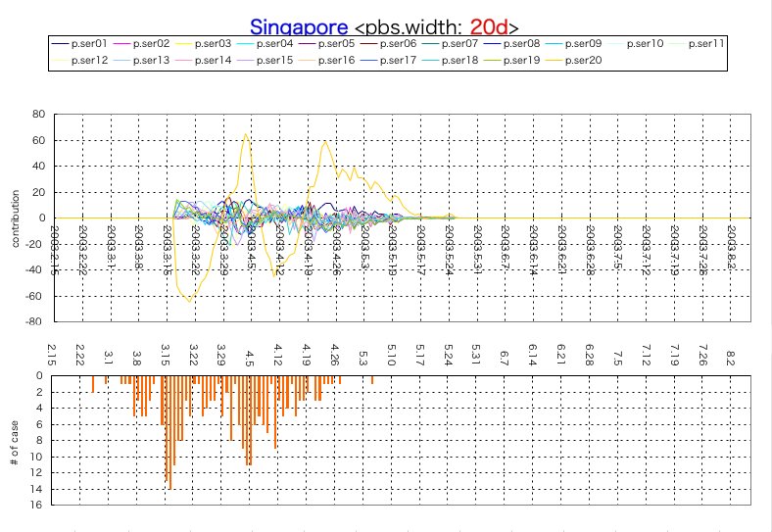Click the tallest orange bar reaching 14 cases
Screen dimensions: 772x532
[x=170, y=432]
